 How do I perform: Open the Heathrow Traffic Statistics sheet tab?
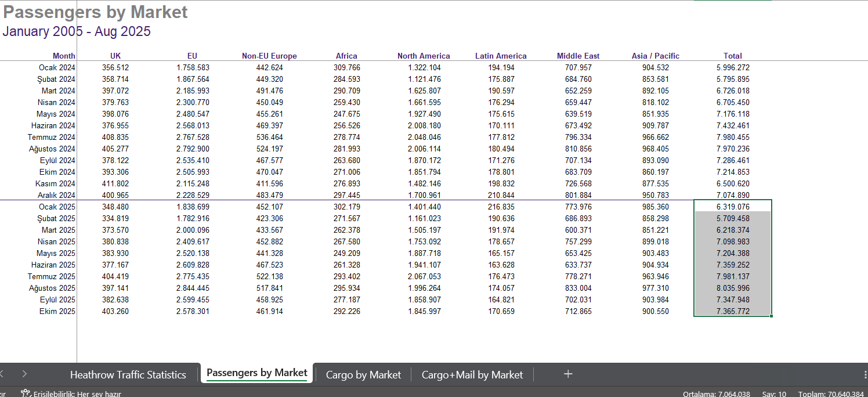pos(128,375)
